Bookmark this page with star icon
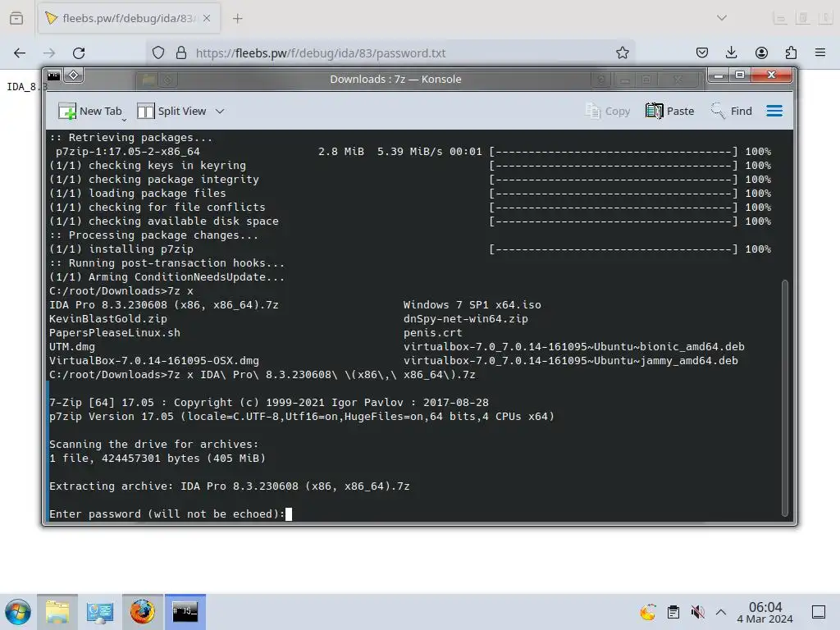Image resolution: width=840 pixels, height=630 pixels. 622,52
